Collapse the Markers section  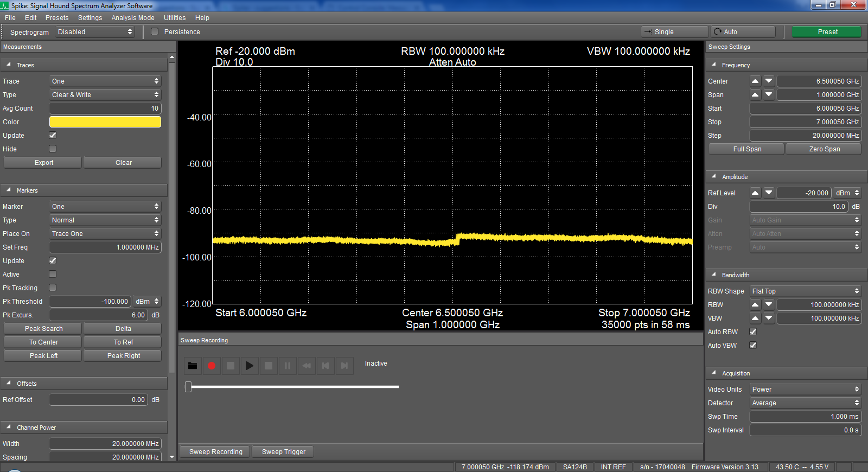9,190
